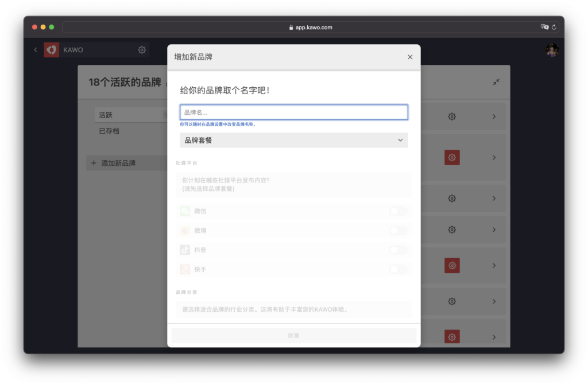This screenshot has width=588, height=385.
Task: Enable the 微信 platform toggle
Action: (x=397, y=211)
